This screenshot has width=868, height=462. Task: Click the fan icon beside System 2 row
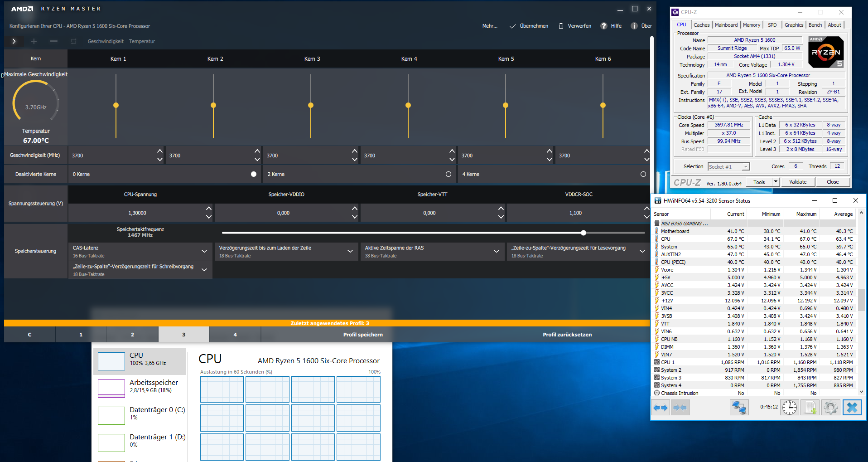point(657,370)
